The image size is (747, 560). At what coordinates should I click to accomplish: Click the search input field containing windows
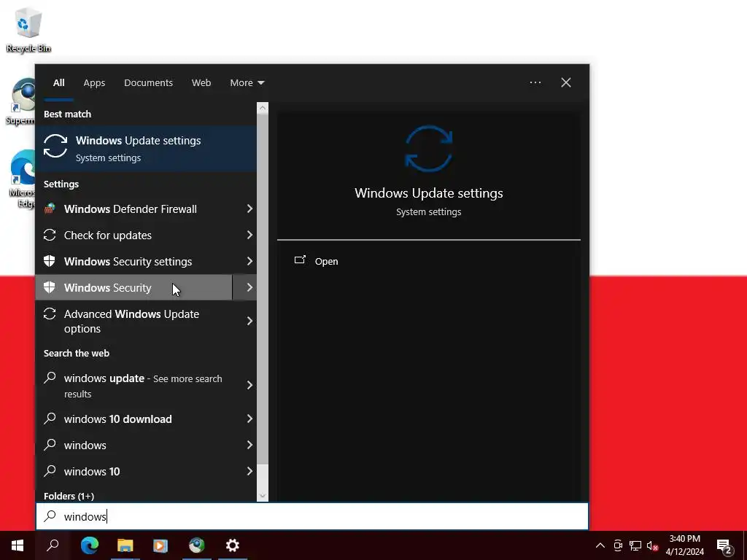pos(312,516)
